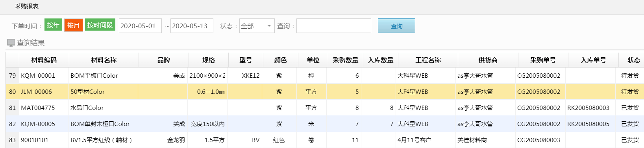Select the 按年 filter button
Image resolution: width=644 pixels, height=148 pixels.
pos(53,25)
